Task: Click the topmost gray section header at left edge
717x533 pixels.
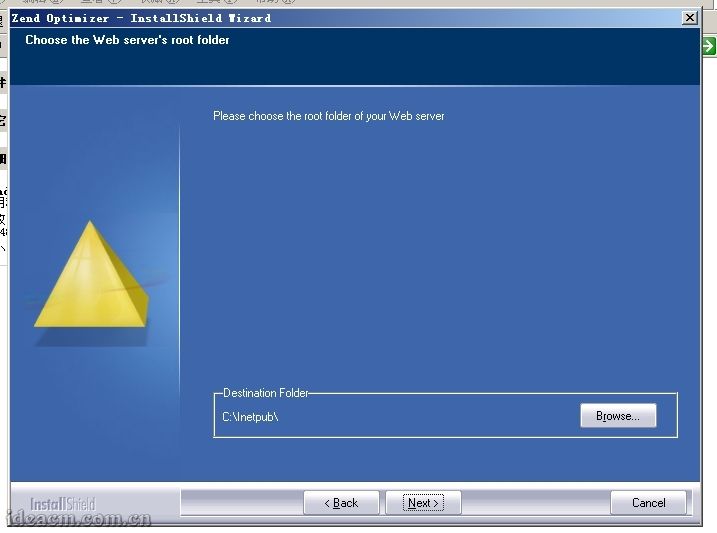Action: click(3, 83)
